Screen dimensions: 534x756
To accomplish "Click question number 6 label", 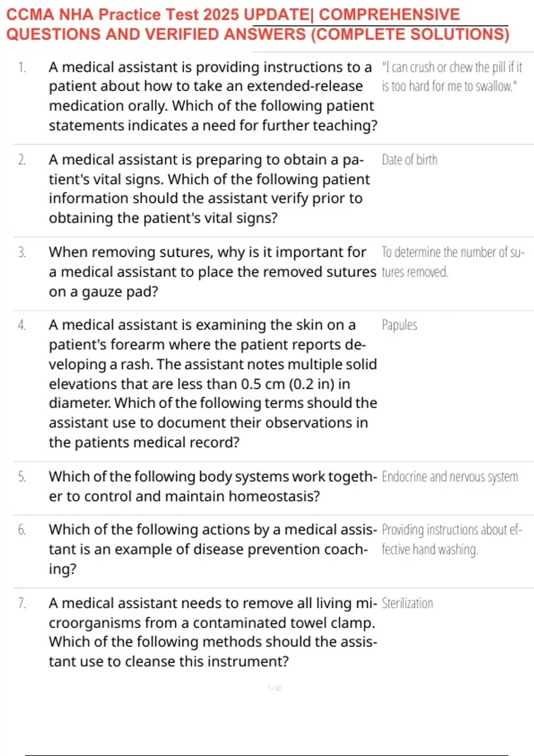I will pos(22,530).
